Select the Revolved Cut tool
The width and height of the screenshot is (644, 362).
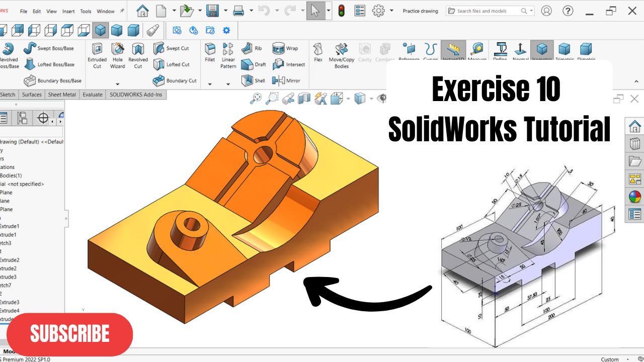tap(138, 56)
